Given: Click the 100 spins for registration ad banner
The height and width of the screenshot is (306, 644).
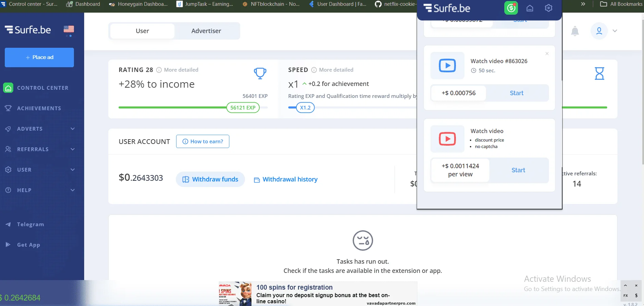Looking at the screenshot, I should 318,294.
